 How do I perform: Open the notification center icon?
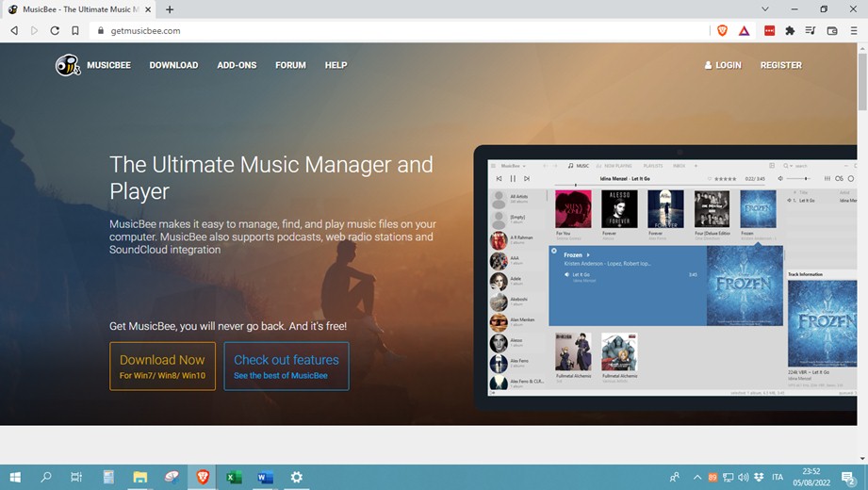coord(848,477)
